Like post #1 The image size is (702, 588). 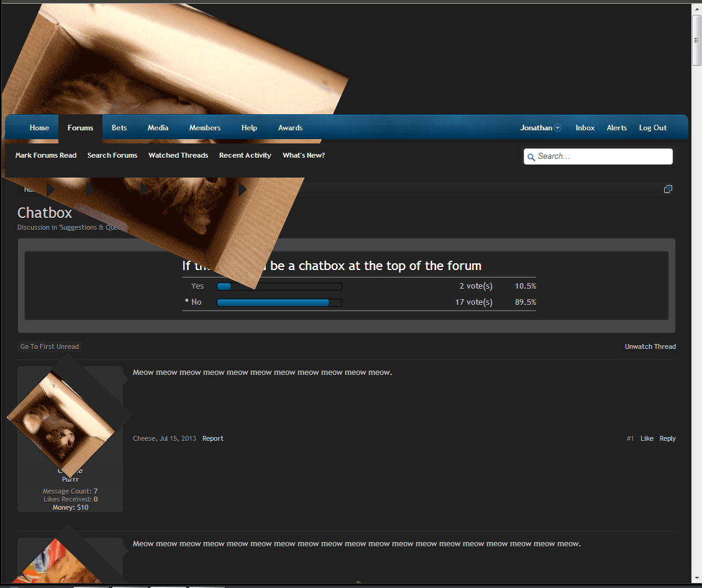click(647, 438)
